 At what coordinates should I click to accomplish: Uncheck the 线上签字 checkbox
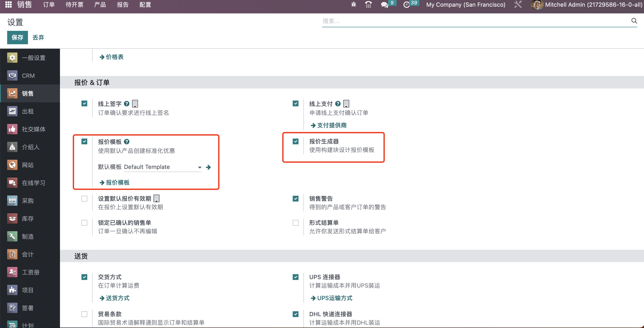pos(85,103)
